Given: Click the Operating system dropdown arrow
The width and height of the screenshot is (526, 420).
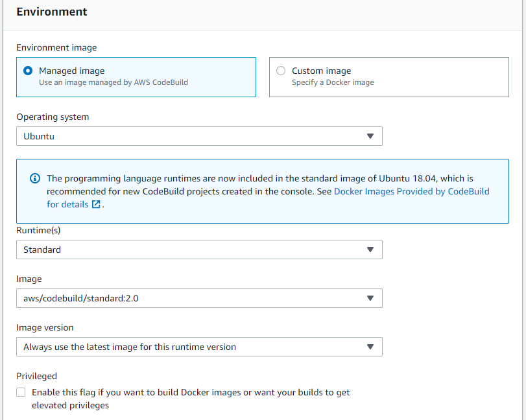Looking at the screenshot, I should click(370, 136).
